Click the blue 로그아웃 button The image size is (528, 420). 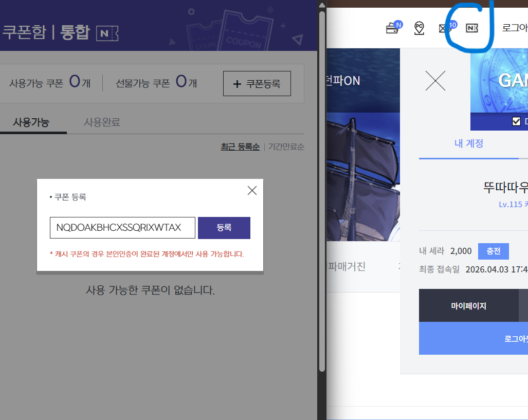coord(514,338)
